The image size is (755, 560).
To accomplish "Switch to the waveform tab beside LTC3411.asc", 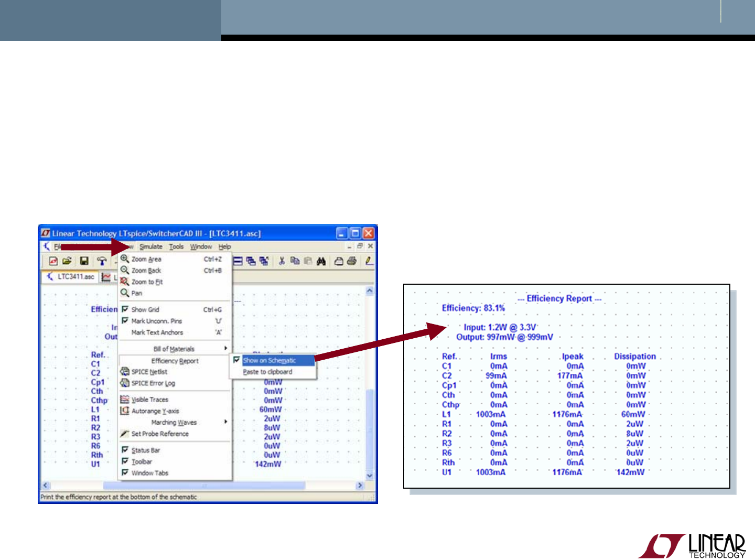I will 109,277.
